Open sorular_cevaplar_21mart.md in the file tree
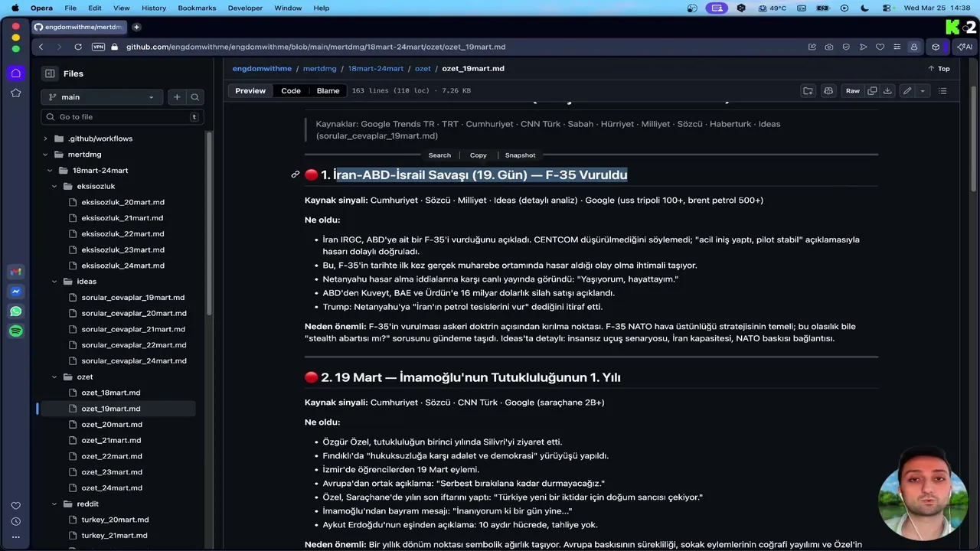 click(x=133, y=329)
